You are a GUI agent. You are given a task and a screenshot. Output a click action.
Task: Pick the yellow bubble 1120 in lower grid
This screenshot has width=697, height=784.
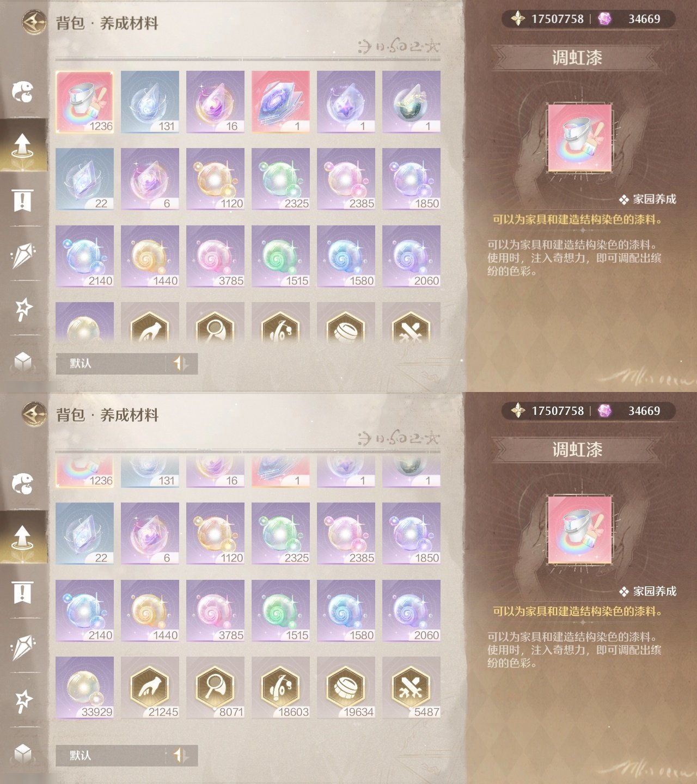[215, 534]
